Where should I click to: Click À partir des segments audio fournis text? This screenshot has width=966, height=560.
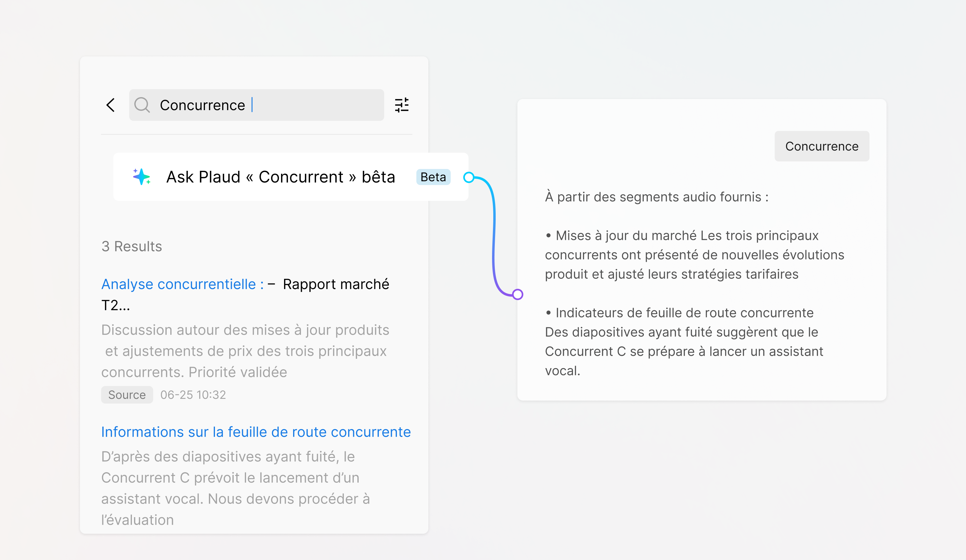coord(656,197)
